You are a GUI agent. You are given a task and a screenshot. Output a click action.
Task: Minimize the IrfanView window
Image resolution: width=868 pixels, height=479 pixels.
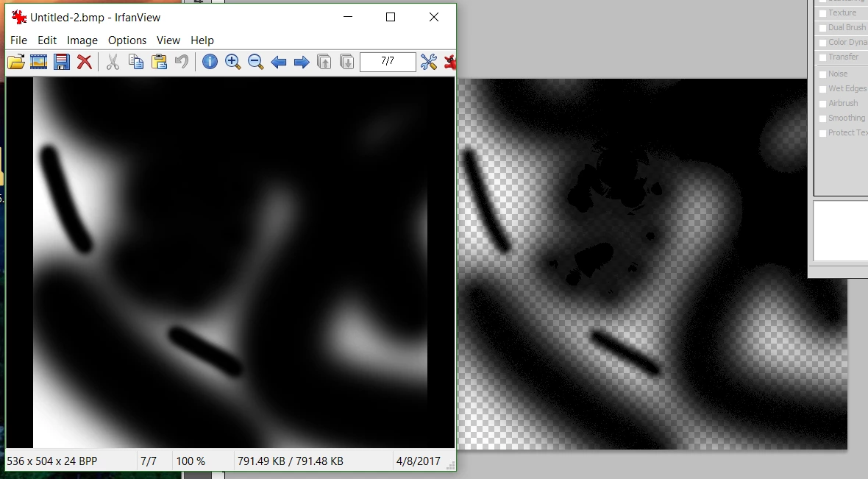pos(348,17)
